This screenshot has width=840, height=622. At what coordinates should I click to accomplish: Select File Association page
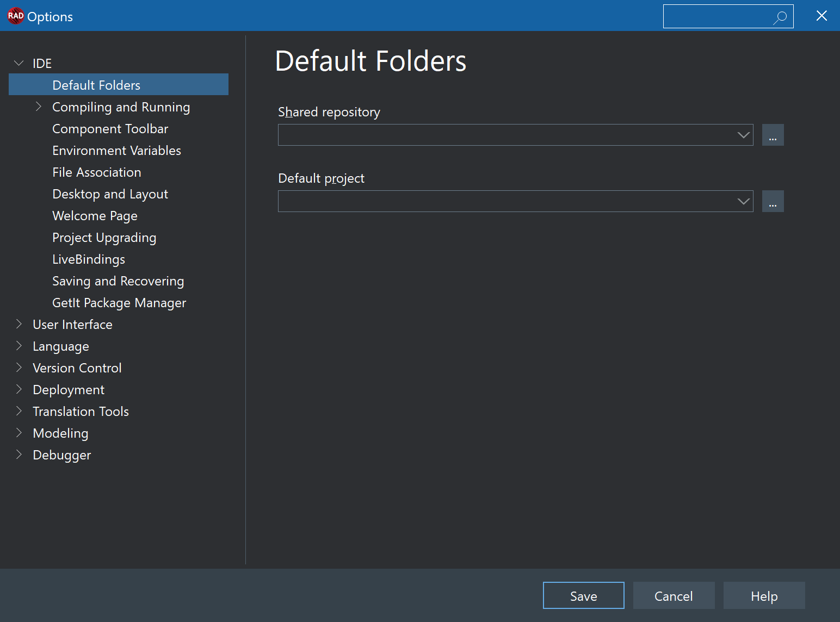[97, 172]
